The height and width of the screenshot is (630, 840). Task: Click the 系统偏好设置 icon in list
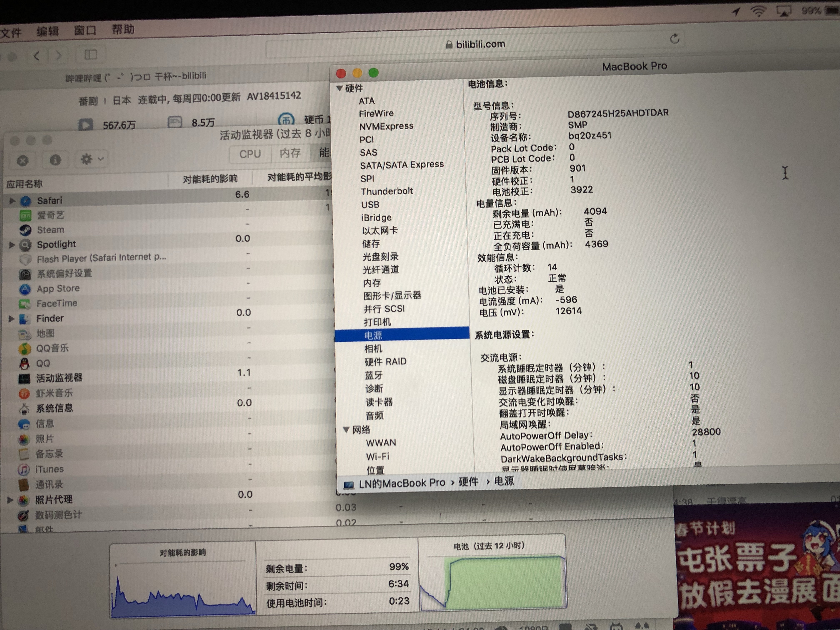click(x=25, y=274)
